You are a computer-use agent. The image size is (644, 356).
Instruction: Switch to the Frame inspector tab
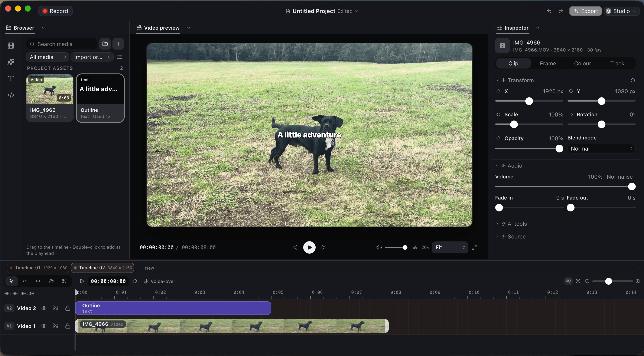(548, 63)
